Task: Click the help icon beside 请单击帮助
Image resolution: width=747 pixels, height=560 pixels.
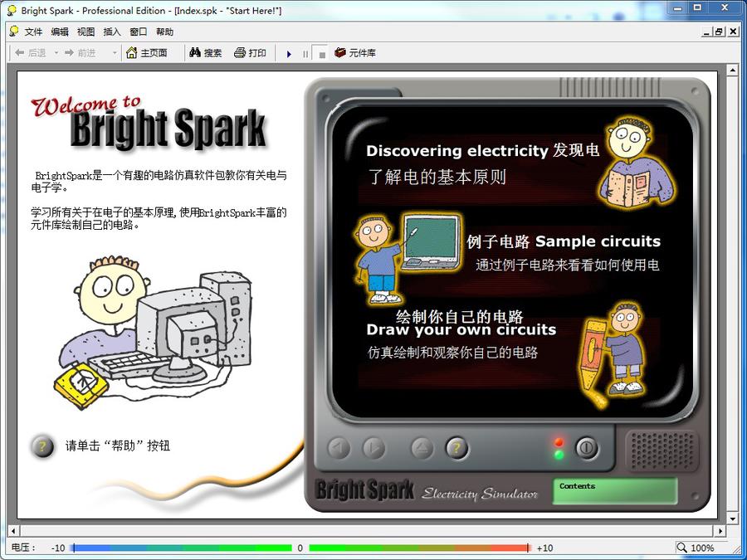Action: click(x=42, y=446)
